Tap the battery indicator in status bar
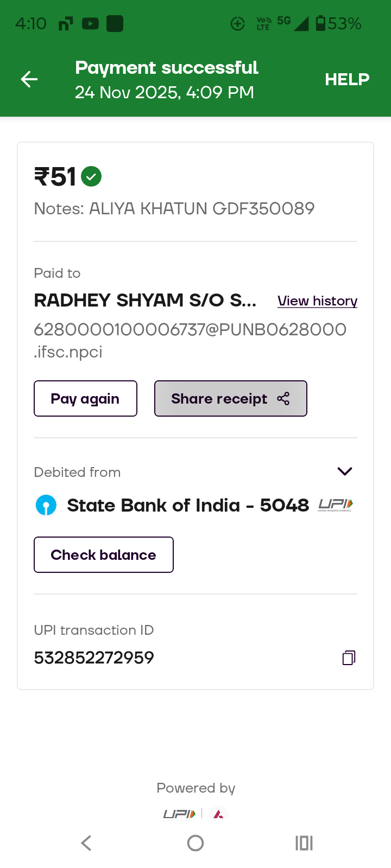This screenshot has width=391, height=868. (x=321, y=23)
